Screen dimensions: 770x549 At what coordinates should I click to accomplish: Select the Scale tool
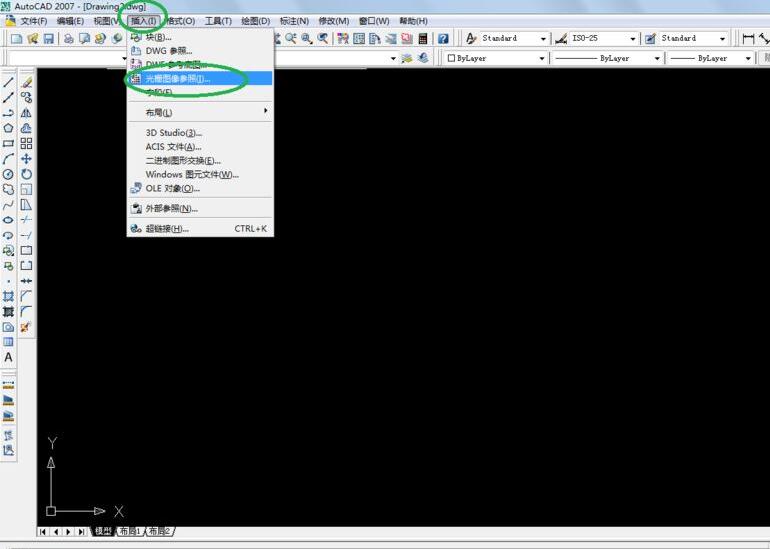(27, 189)
